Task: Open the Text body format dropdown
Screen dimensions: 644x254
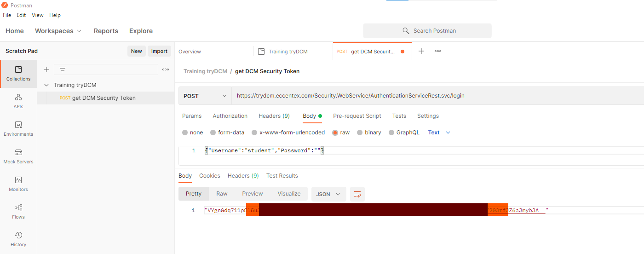Action: 439,133
